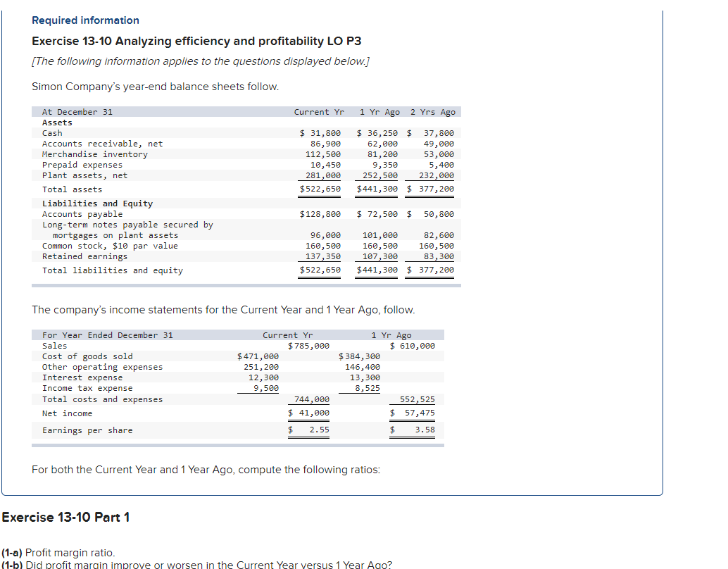
Task: Click the Current Yr column header
Action: [319, 111]
